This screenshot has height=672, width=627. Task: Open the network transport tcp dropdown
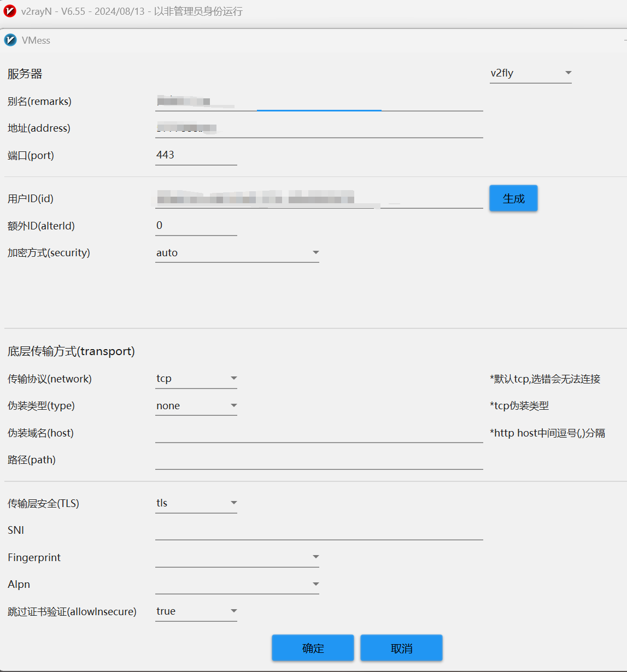coord(196,379)
